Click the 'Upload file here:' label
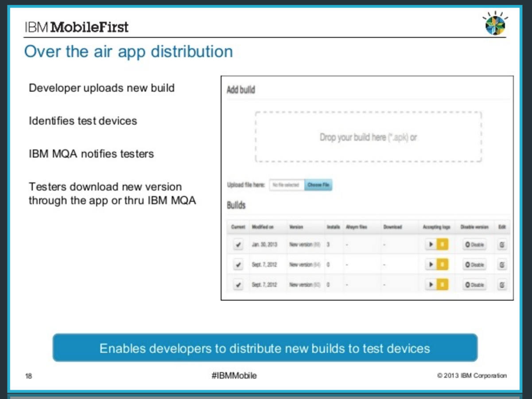The height and width of the screenshot is (399, 532). [246, 185]
